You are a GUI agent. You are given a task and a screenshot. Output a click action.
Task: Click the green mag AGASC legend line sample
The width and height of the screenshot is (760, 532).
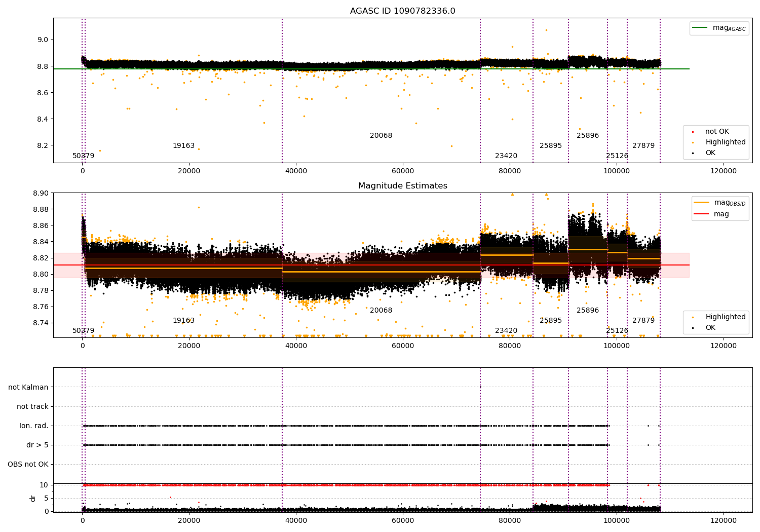coord(700,28)
